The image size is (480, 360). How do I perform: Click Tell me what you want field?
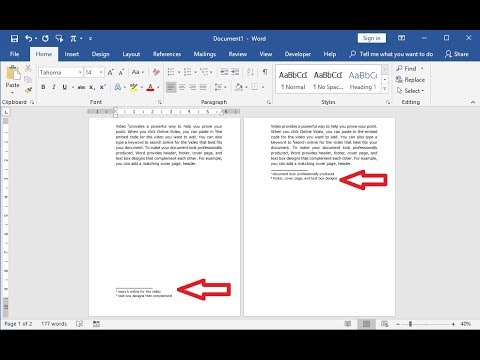tap(391, 54)
